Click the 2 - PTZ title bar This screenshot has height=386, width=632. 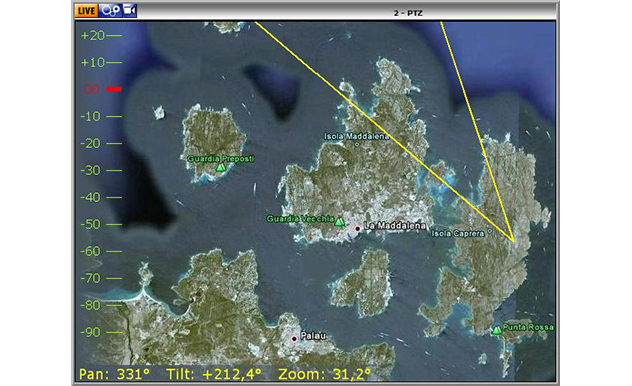point(408,13)
